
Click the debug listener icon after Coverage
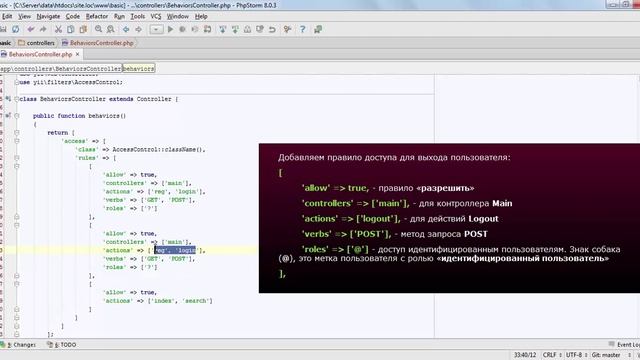click(x=207, y=29)
